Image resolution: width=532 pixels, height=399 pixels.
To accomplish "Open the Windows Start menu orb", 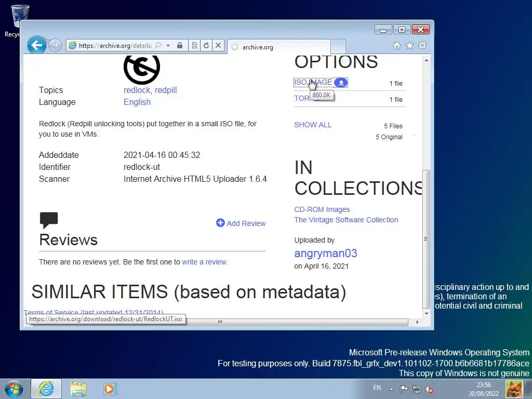I will click(x=14, y=389).
